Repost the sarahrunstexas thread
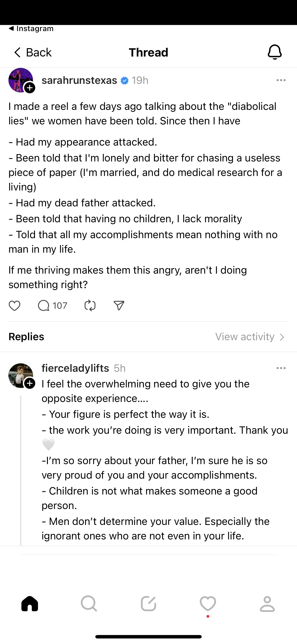Screen dimensions: 297x644 90,305
